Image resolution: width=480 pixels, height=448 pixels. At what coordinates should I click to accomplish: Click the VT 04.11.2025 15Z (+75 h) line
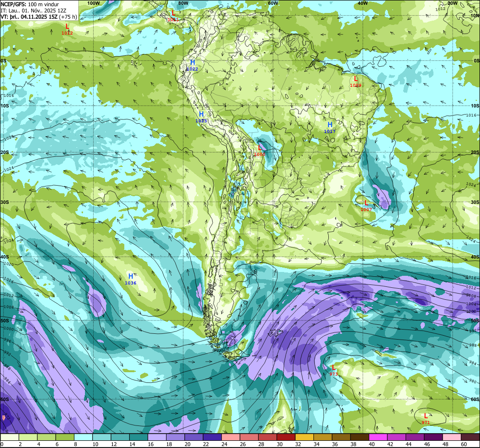[39, 17]
